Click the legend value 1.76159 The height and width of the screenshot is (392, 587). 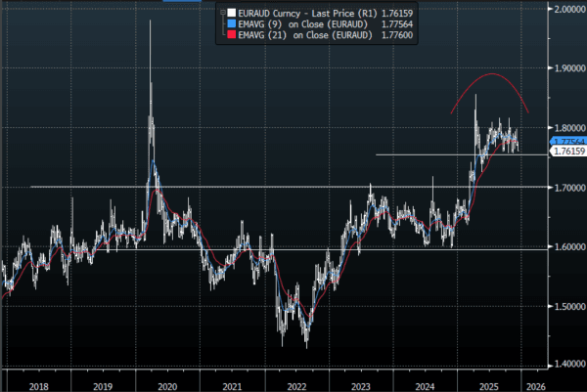(x=397, y=14)
